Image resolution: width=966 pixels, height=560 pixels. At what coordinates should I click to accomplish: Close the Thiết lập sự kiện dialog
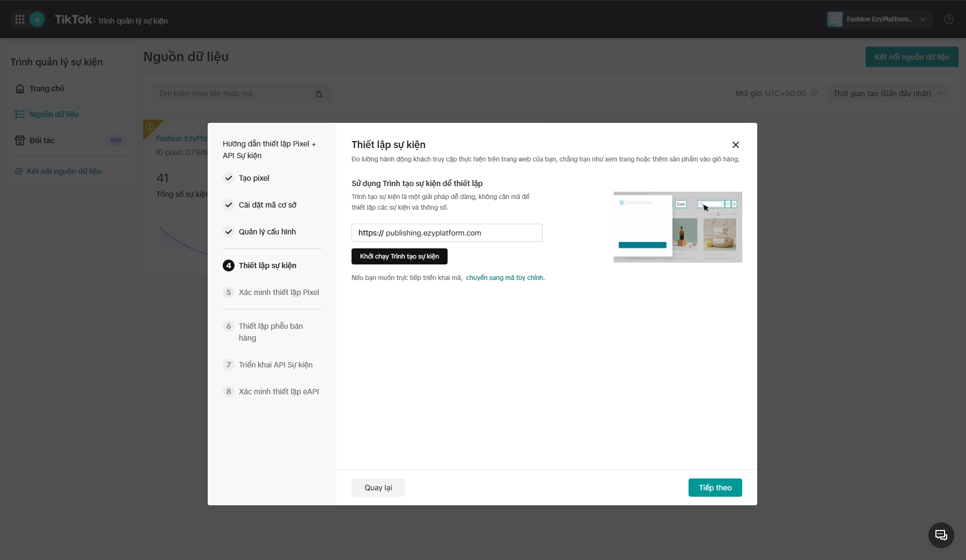[736, 145]
